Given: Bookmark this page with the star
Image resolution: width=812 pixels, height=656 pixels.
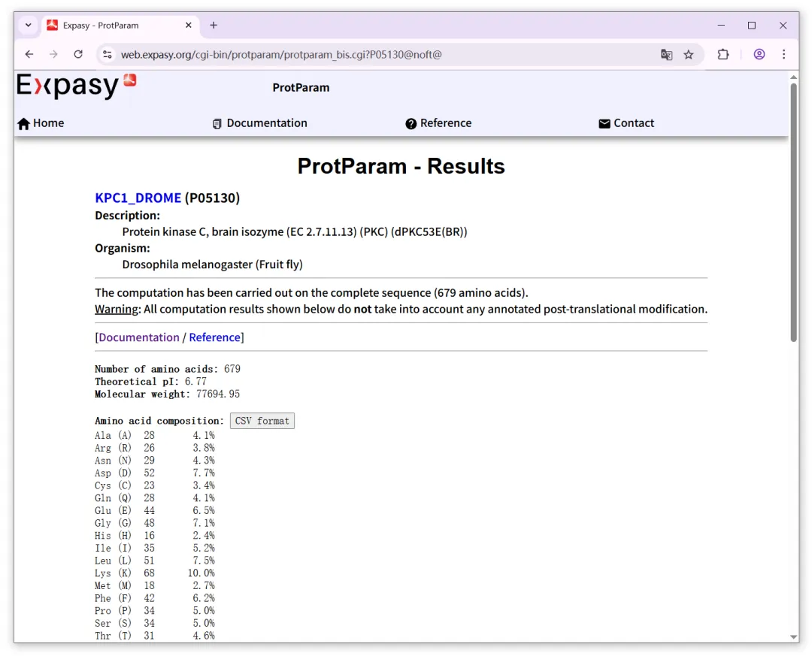Looking at the screenshot, I should coord(688,54).
